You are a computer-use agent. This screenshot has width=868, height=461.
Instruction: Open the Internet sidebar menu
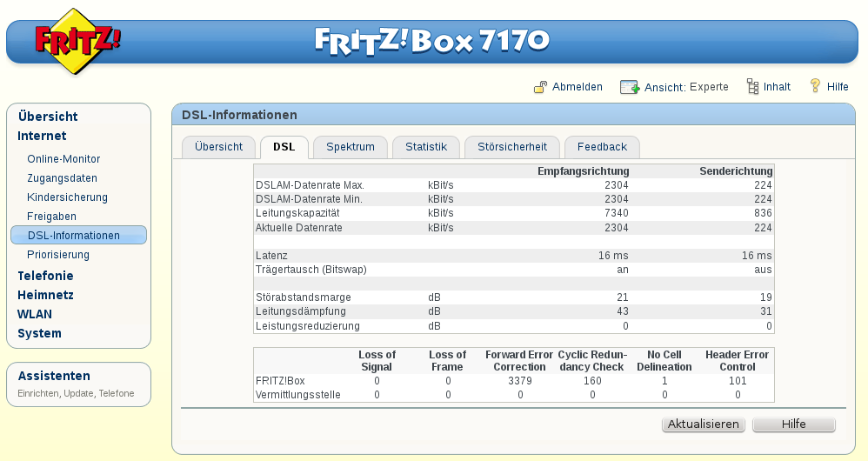[42, 136]
